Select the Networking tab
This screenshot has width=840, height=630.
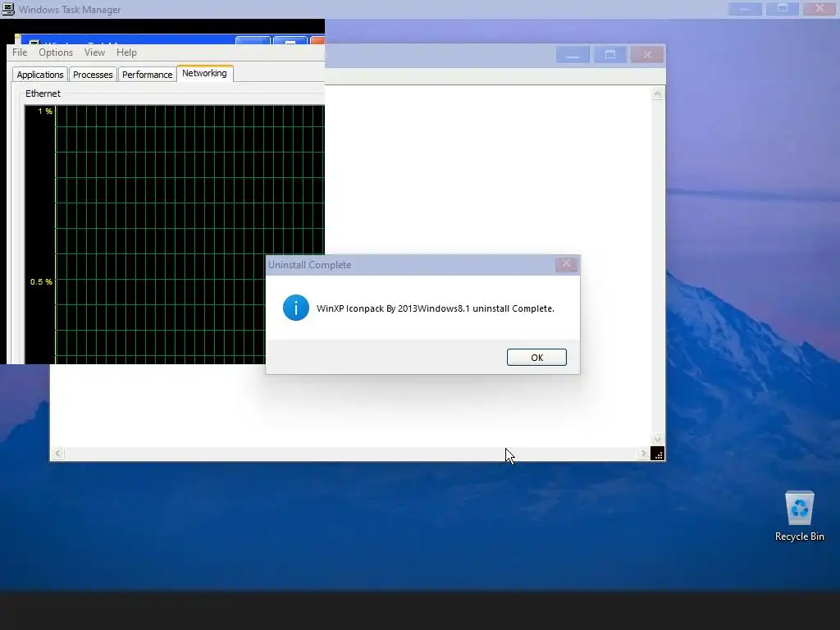[x=204, y=73]
